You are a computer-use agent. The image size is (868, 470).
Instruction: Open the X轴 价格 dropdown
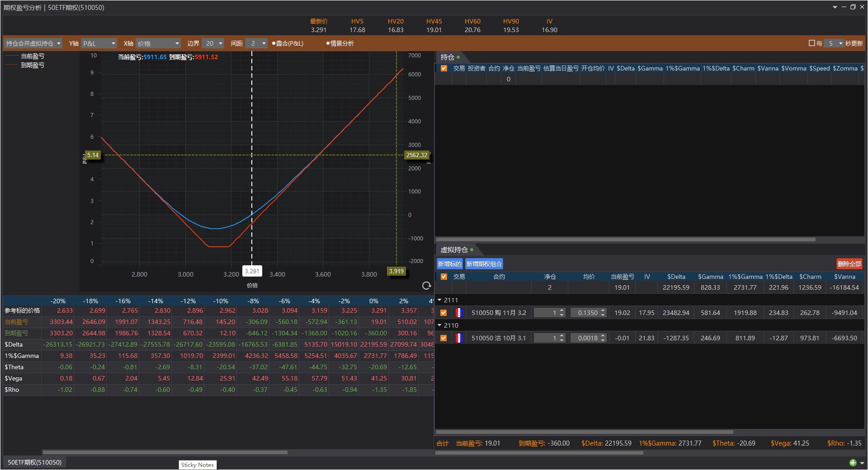(x=158, y=43)
